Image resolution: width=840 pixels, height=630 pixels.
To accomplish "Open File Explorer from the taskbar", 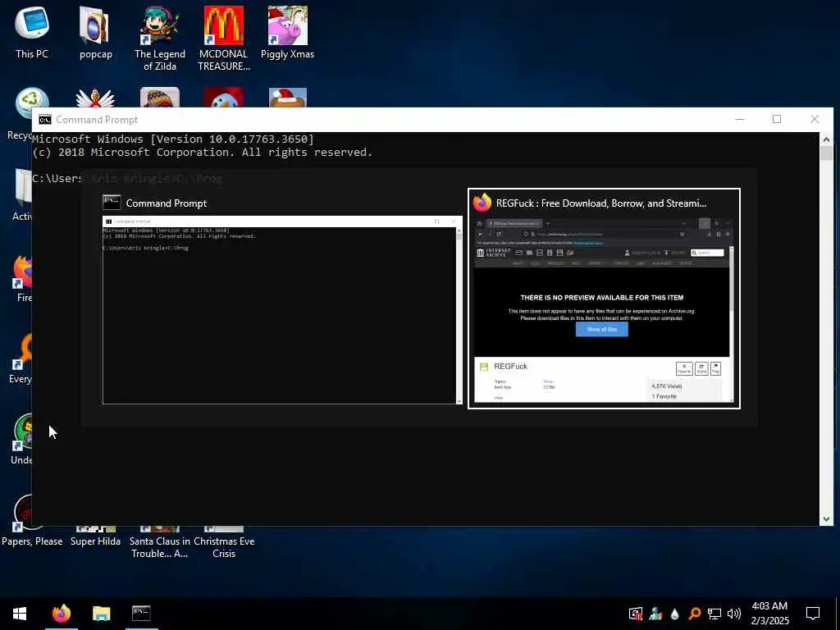I will tap(101, 614).
